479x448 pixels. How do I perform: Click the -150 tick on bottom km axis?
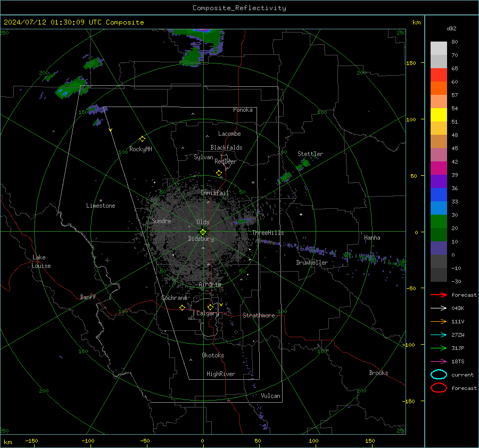pos(31,441)
